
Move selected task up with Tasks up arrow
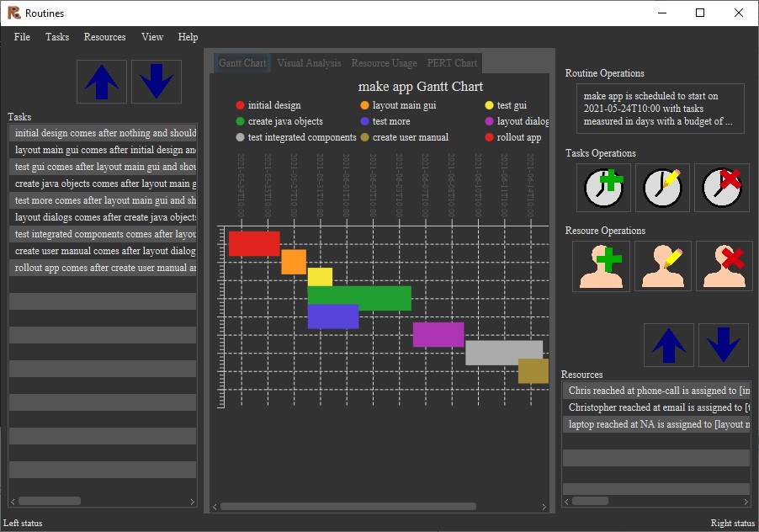[102, 82]
